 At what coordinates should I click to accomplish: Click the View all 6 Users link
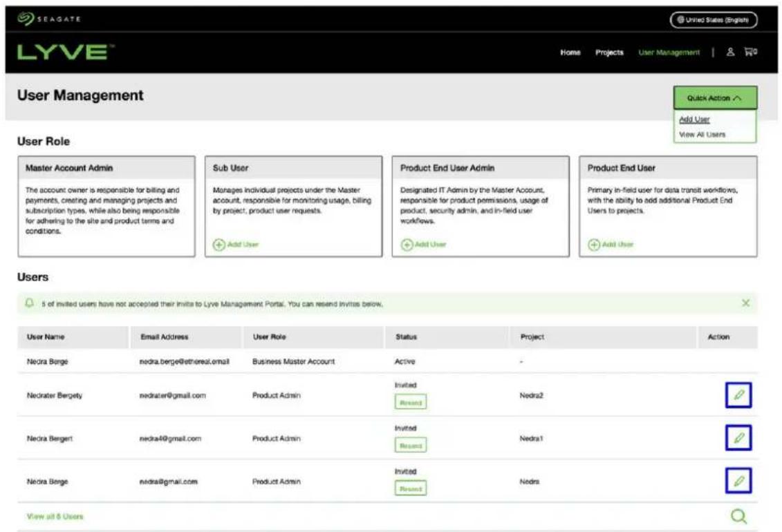pos(55,517)
